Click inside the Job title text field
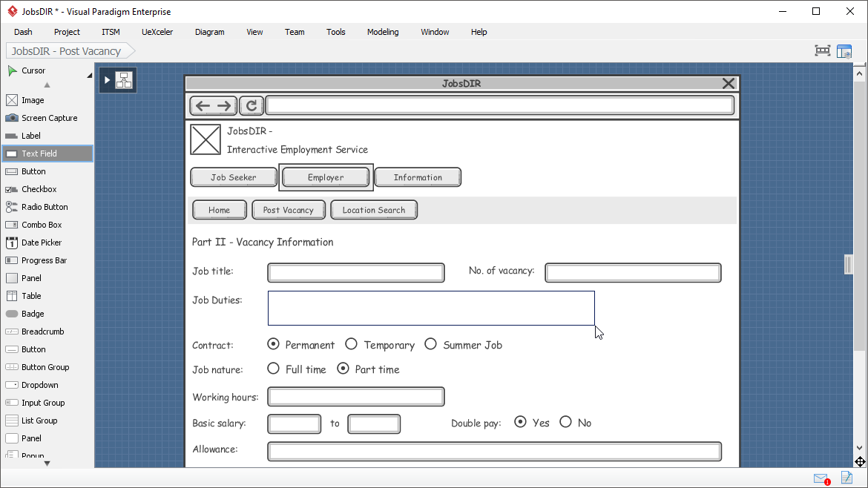Viewport: 868px width, 488px height. (x=355, y=271)
